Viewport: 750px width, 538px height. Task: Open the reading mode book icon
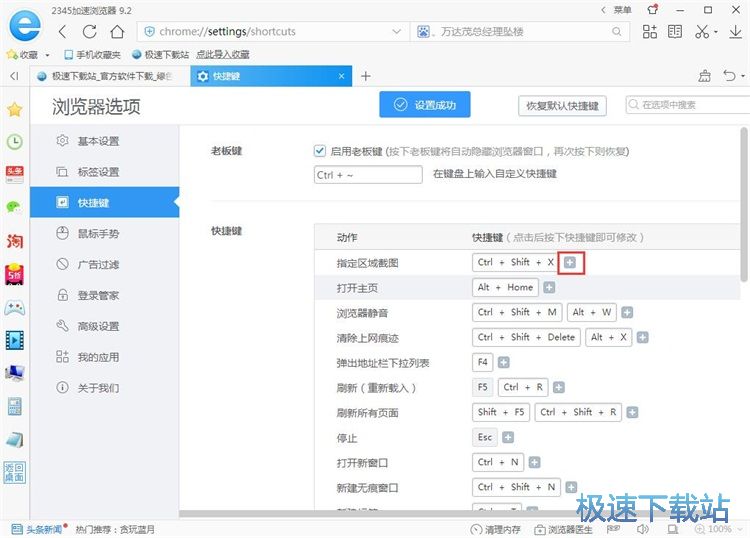point(675,32)
